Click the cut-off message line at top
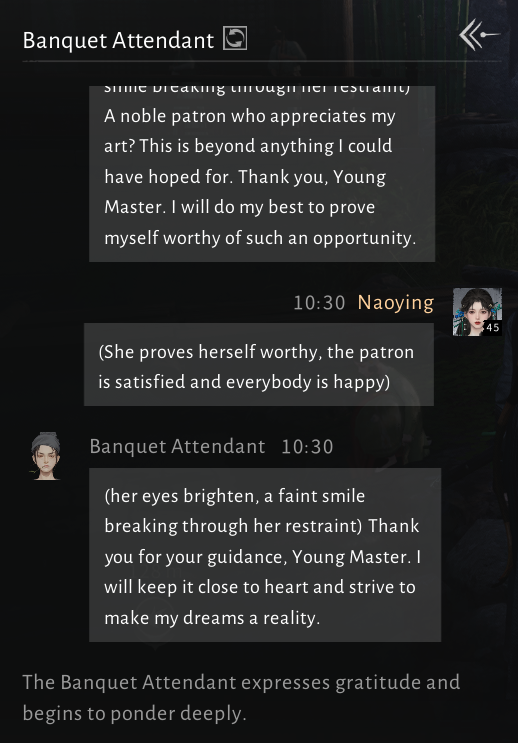Image resolution: width=518 pixels, height=743 pixels. pos(257,90)
